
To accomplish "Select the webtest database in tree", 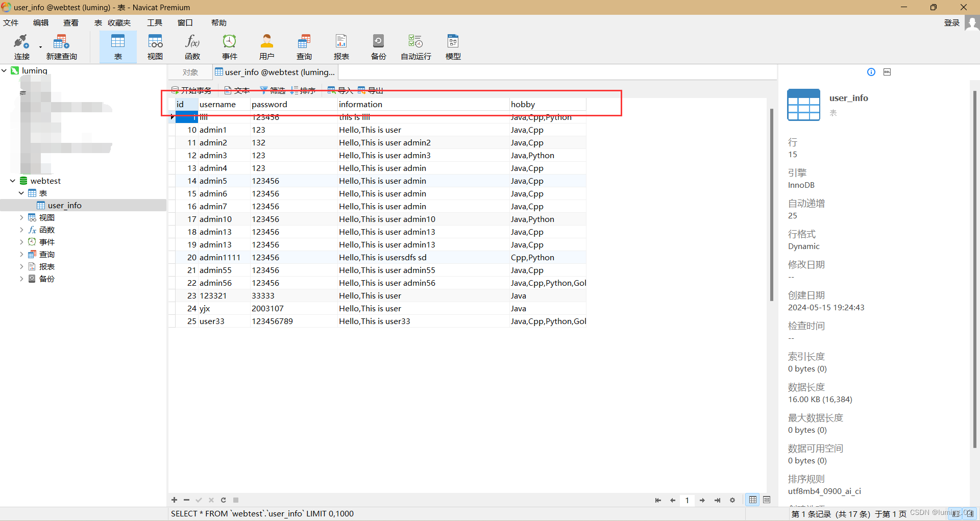I will click(45, 181).
